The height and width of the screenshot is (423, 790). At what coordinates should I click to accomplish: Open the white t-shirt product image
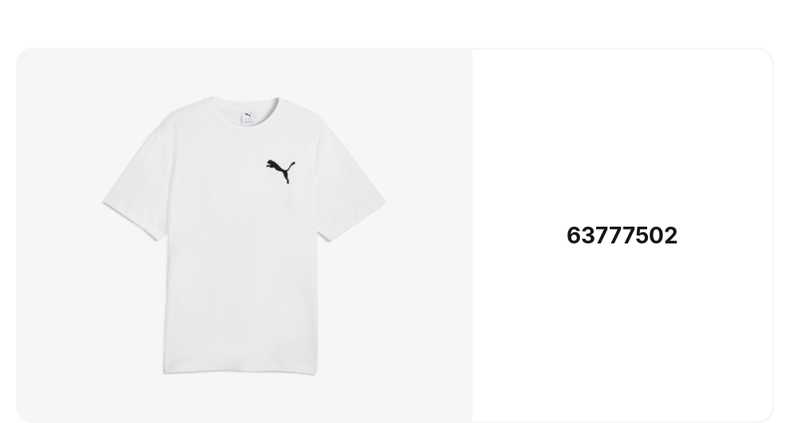[244, 236]
